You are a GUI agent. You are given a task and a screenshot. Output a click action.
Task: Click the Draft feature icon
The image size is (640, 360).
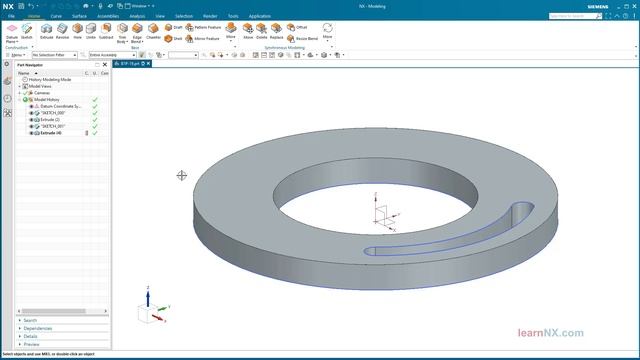click(x=168, y=27)
